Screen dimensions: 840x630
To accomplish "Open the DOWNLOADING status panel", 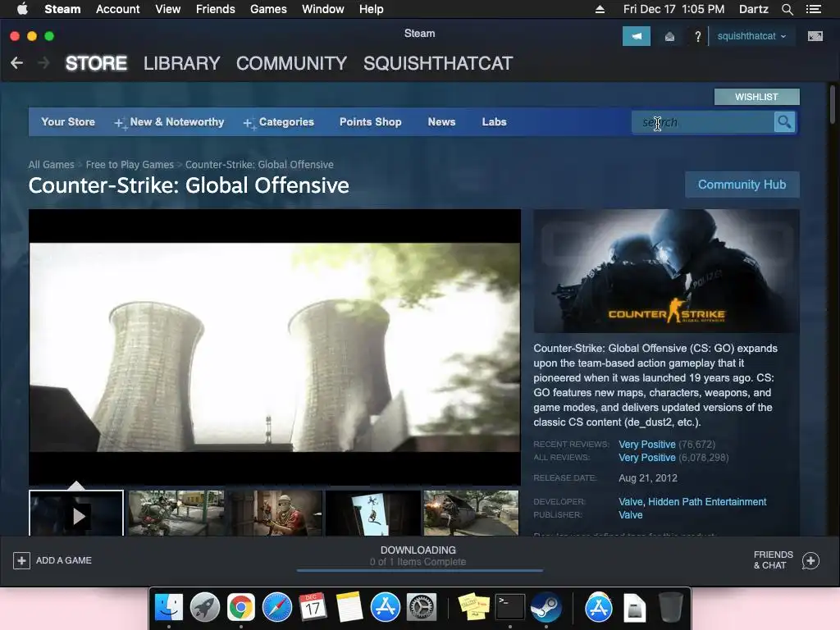I will pyautogui.click(x=418, y=555).
